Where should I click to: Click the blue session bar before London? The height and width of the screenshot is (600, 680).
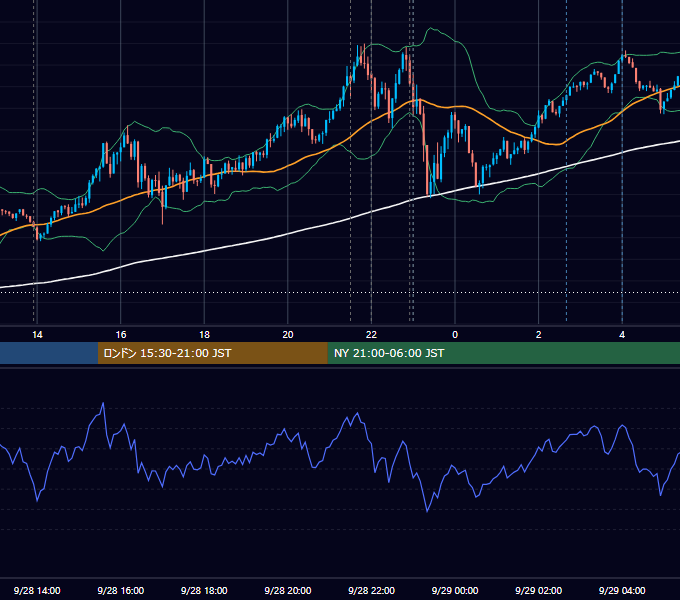[x=49, y=353]
